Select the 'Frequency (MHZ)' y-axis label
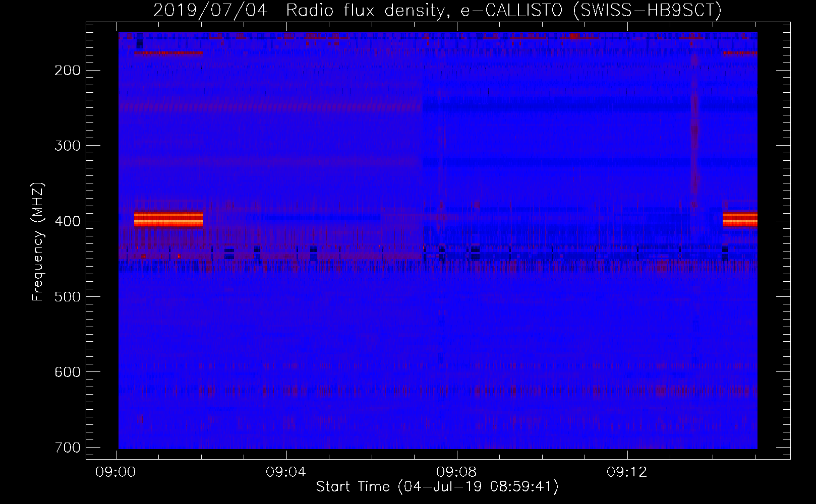Viewport: 816px width, 504px height. (38, 241)
